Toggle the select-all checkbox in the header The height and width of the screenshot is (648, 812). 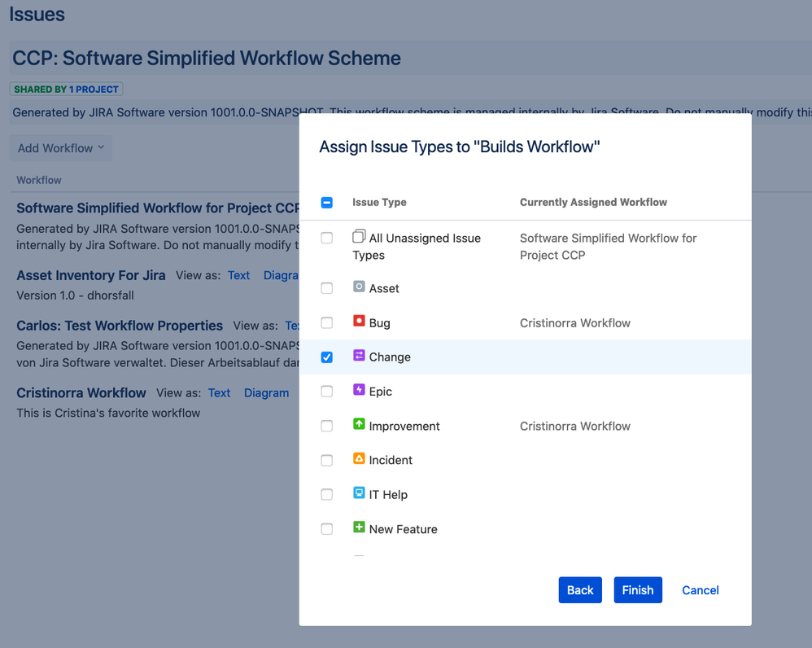[x=327, y=202]
